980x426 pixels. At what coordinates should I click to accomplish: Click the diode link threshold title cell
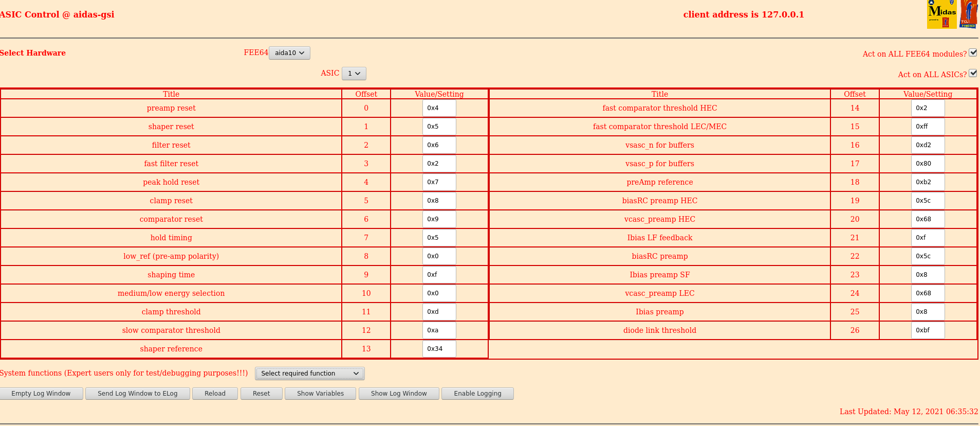[660, 330]
